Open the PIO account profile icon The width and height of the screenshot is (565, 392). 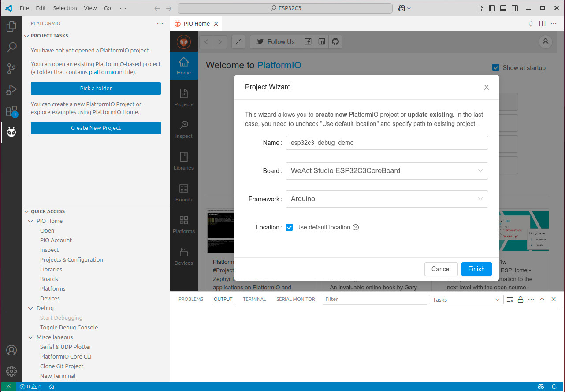pos(546,42)
